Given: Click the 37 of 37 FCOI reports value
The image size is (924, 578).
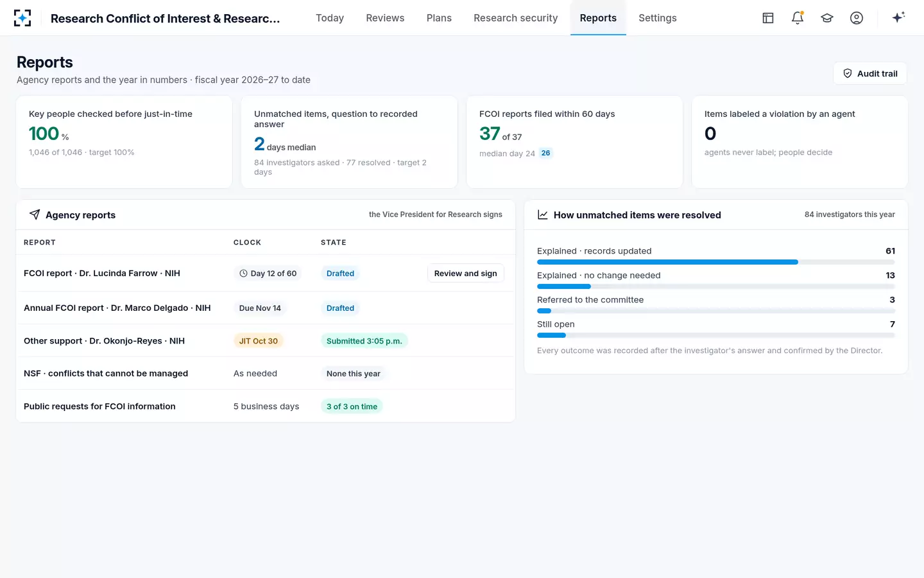Looking at the screenshot, I should (x=501, y=134).
